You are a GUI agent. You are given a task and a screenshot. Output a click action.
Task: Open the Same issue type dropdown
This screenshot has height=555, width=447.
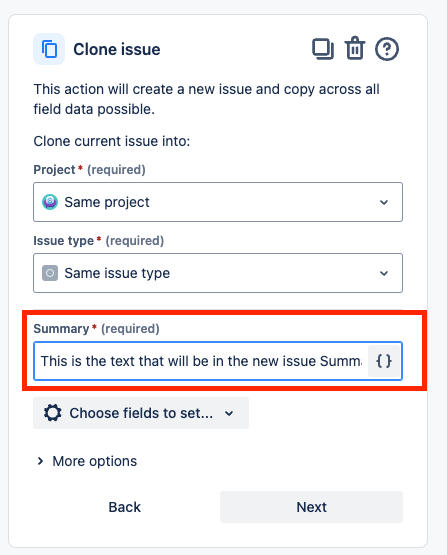218,273
